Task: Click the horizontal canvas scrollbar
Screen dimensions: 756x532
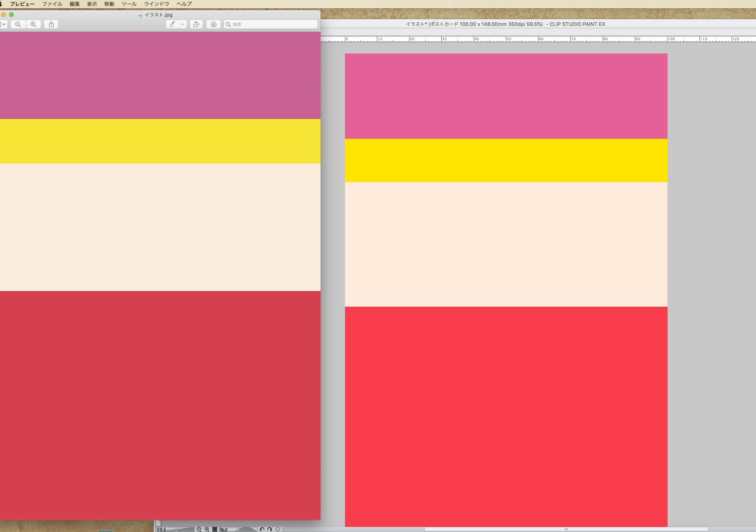Action: 566,529
